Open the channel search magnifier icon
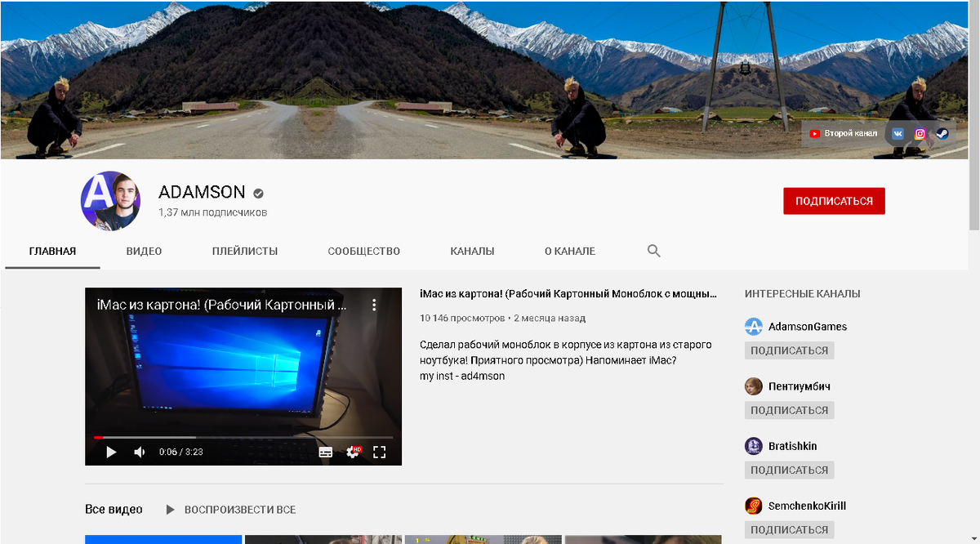980x544 pixels. [653, 251]
